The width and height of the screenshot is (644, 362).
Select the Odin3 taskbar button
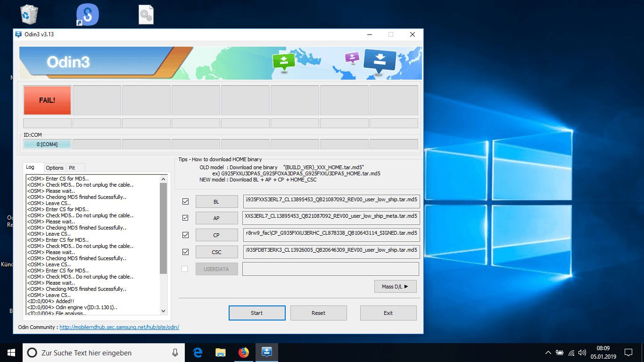pos(266,353)
